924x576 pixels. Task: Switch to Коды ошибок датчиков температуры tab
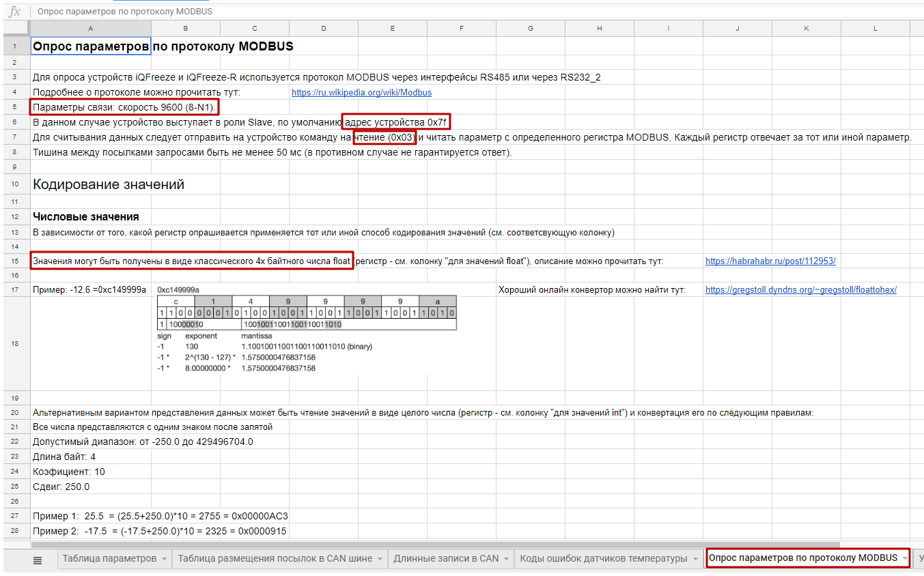[603, 558]
